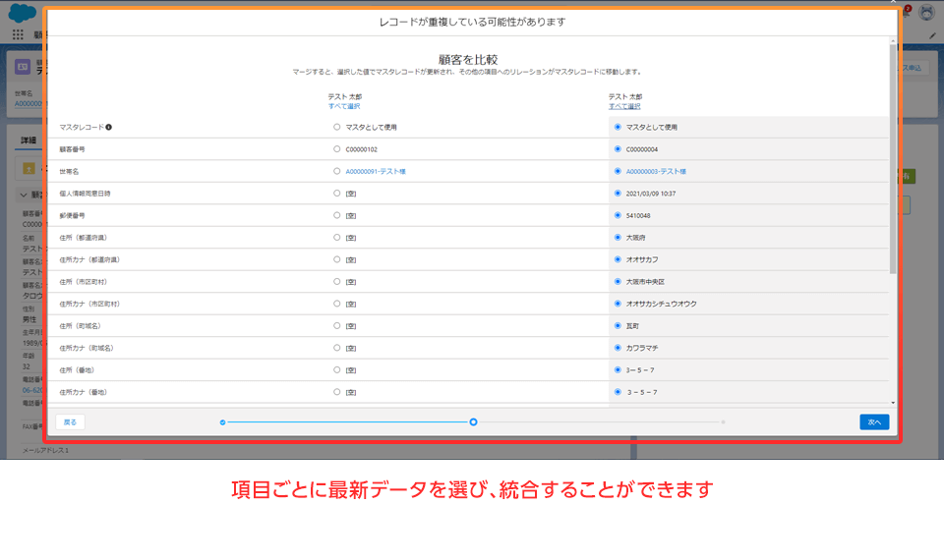Open the user avatar profile menu
Screen dimensions: 944x560
point(926,13)
